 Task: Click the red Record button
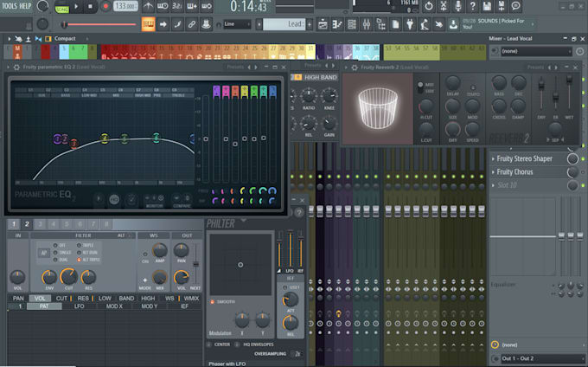tap(105, 6)
